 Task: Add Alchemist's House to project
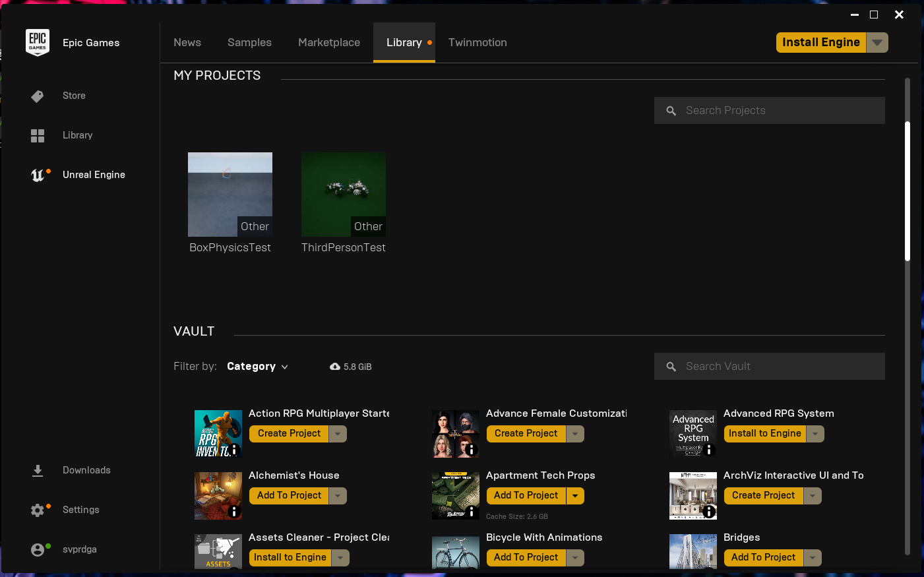pos(289,496)
